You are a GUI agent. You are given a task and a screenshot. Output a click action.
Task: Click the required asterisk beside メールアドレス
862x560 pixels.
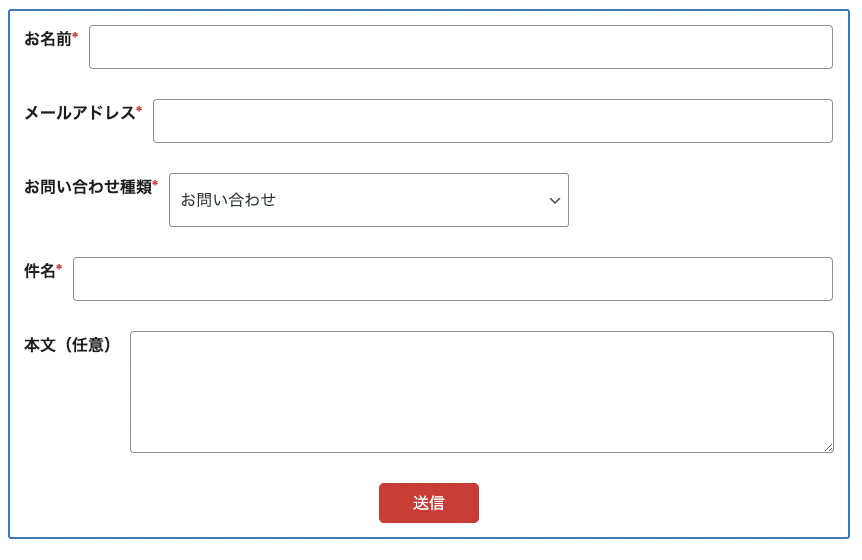click(139, 111)
